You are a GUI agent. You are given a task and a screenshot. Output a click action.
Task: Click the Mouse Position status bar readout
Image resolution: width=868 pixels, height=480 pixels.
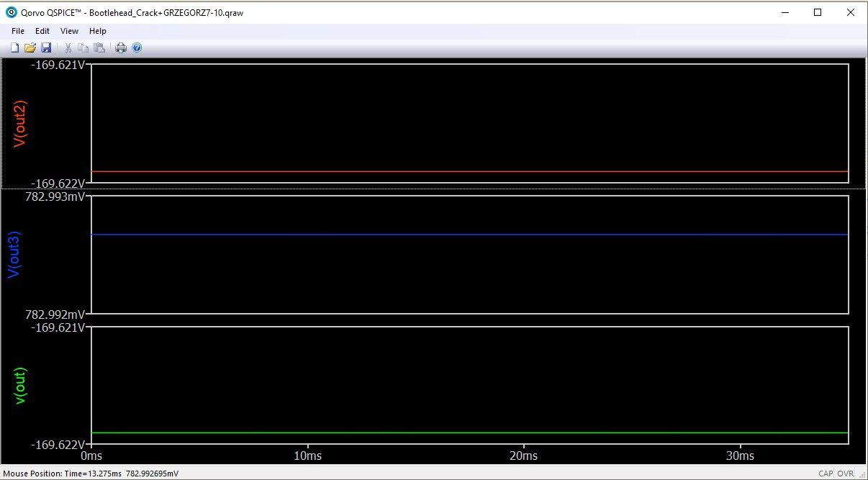(x=91, y=474)
